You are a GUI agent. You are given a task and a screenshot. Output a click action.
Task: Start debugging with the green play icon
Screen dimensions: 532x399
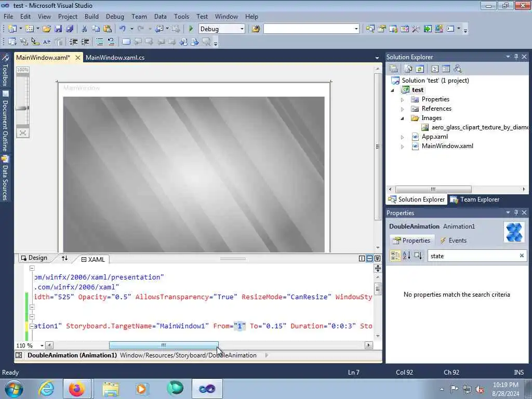(x=191, y=29)
